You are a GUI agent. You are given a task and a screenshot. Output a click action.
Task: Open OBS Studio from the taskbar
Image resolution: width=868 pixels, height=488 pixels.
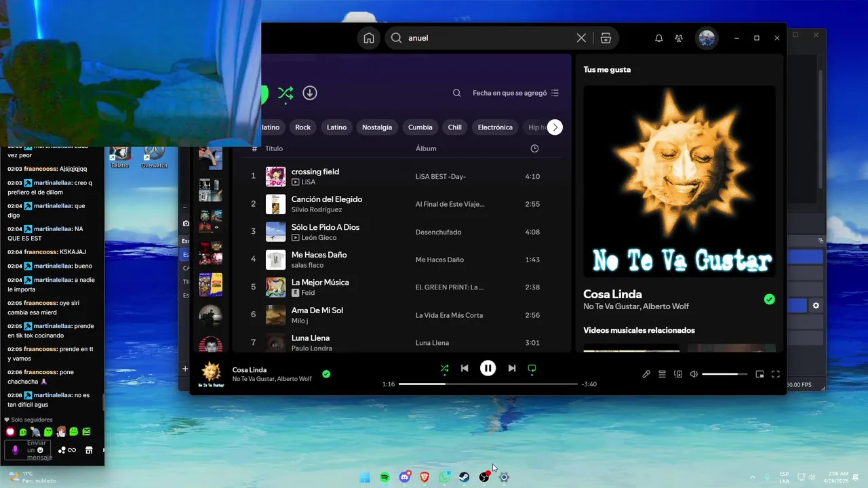[x=484, y=477]
